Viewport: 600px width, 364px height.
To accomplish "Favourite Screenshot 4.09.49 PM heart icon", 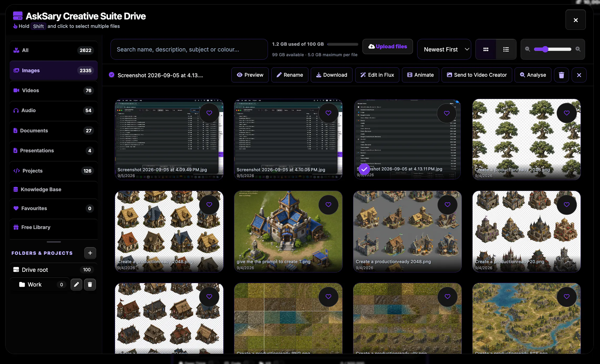I will (x=209, y=113).
